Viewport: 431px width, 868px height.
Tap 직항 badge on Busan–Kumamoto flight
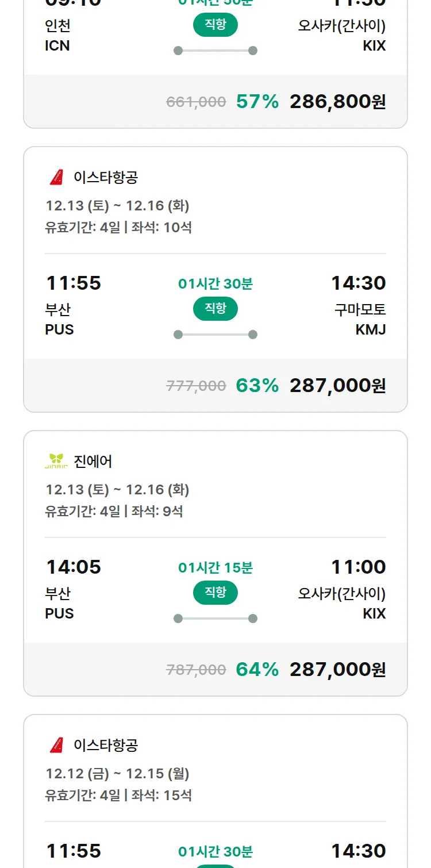tap(215, 309)
